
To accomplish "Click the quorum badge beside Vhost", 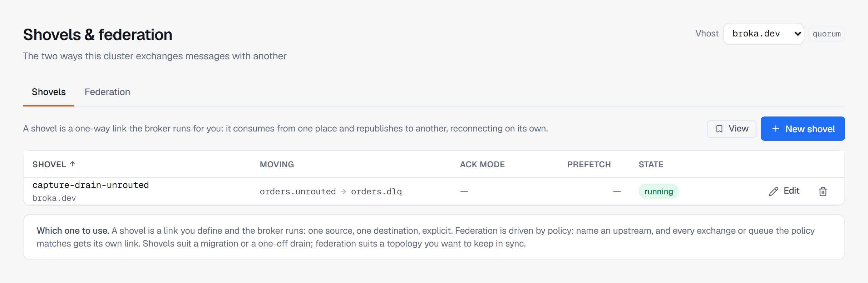I will pyautogui.click(x=827, y=34).
